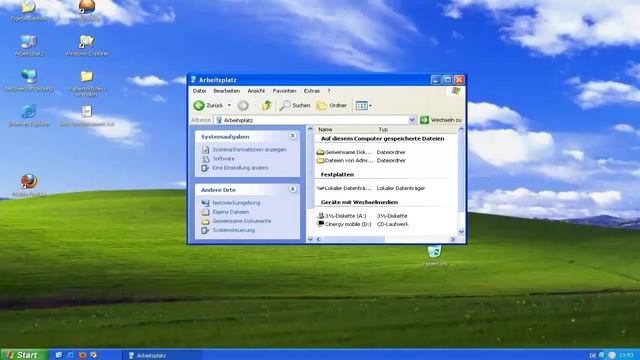Open Eigene Dateien in Andere Orte
This screenshot has height=360, width=640.
point(230,212)
